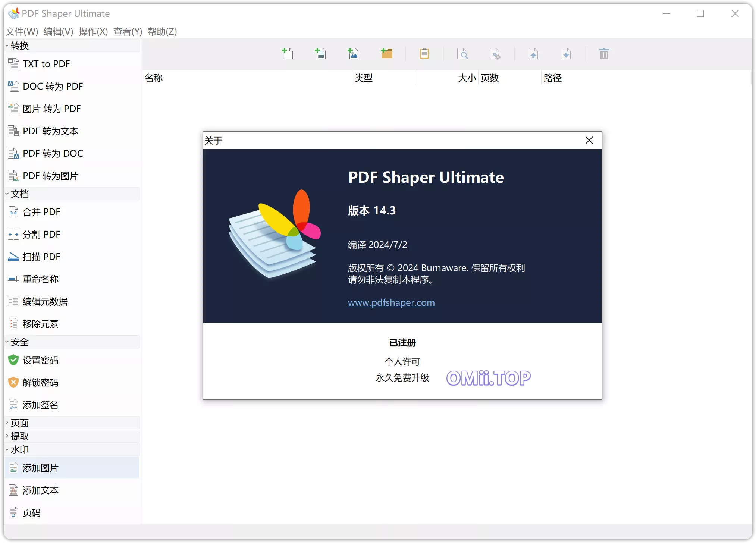Select the '分割 PDF' label

[x=41, y=235]
